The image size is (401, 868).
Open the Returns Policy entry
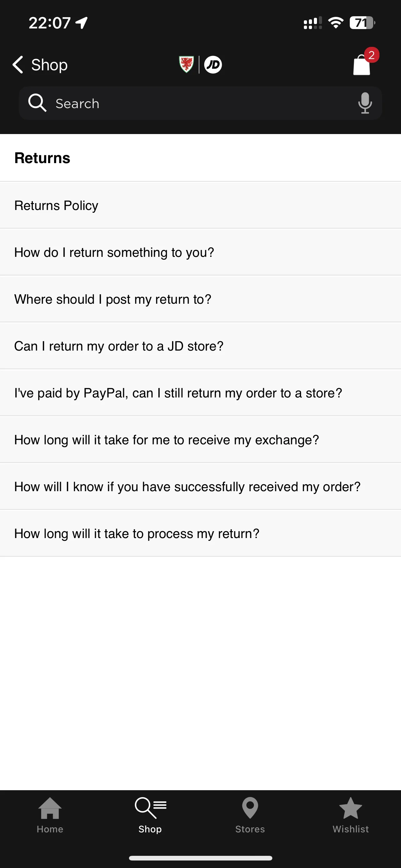pos(200,205)
